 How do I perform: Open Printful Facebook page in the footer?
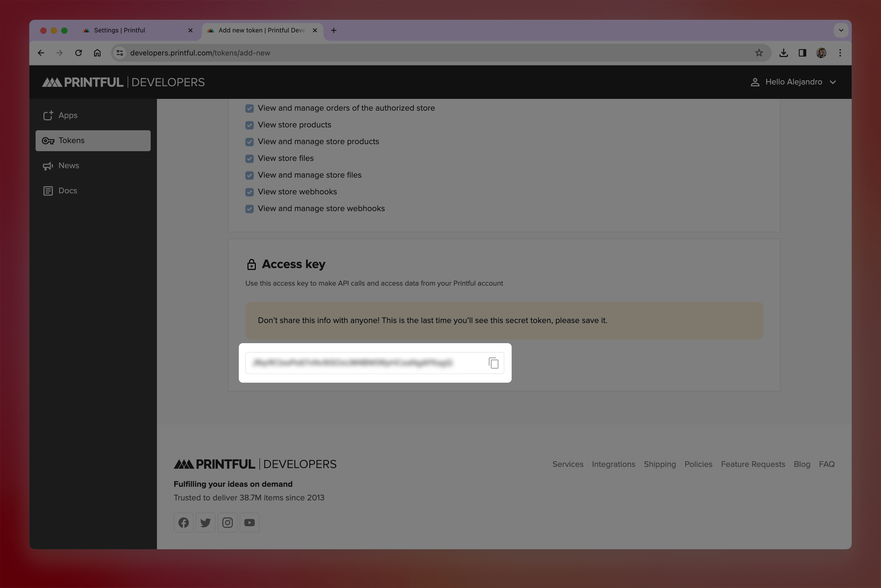[183, 522]
